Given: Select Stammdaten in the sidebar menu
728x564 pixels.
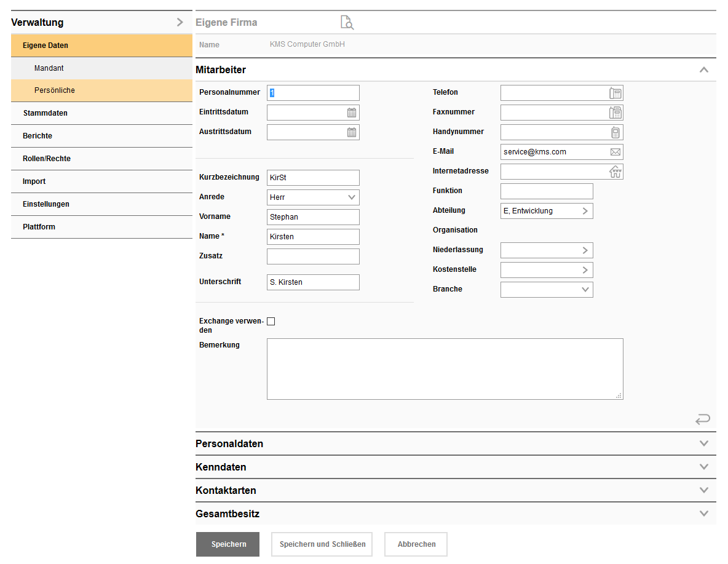Looking at the screenshot, I should click(45, 113).
